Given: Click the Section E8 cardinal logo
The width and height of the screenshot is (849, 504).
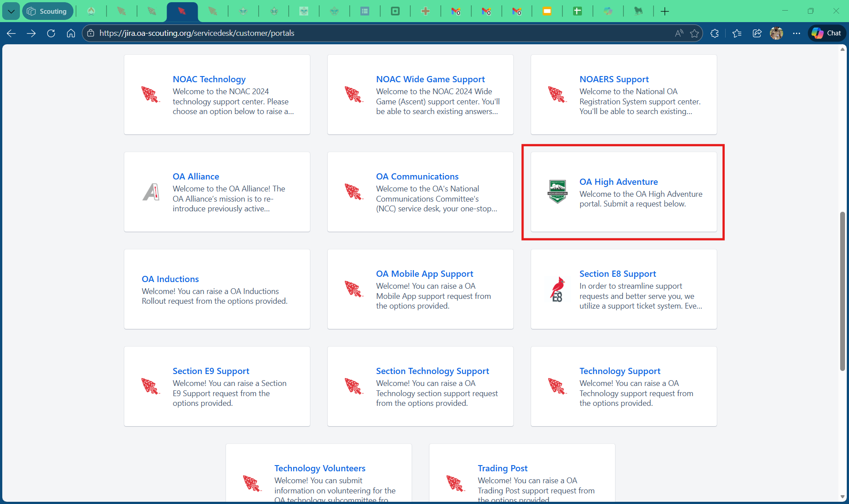Looking at the screenshot, I should coord(557,289).
